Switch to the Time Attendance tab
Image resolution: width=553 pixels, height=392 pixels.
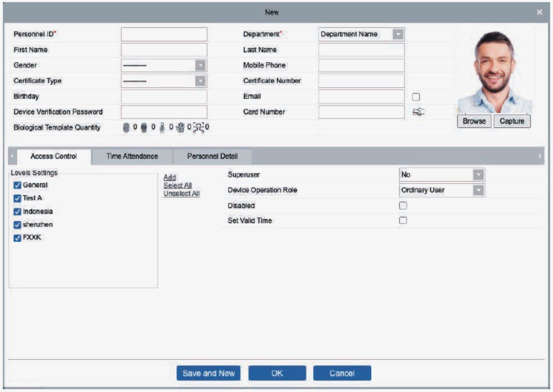click(132, 157)
